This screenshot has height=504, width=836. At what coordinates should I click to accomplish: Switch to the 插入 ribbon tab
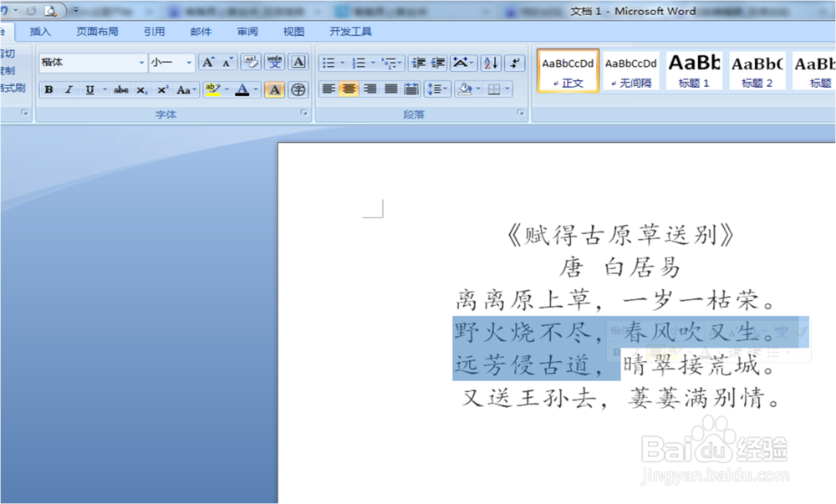click(41, 31)
